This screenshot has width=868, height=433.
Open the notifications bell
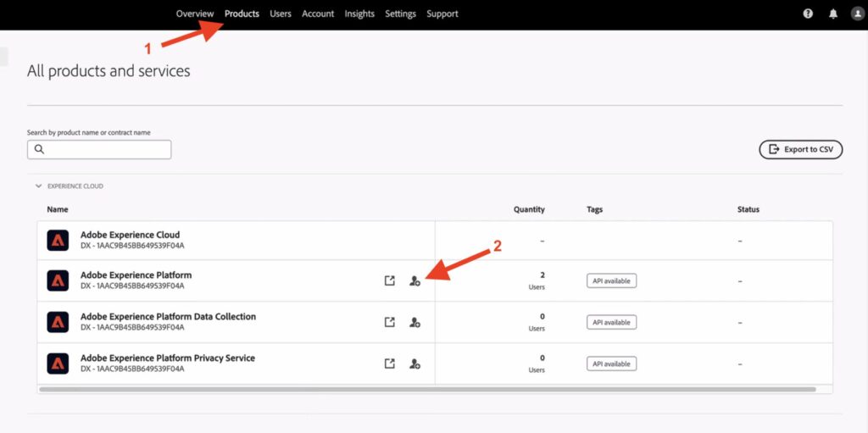tap(833, 14)
